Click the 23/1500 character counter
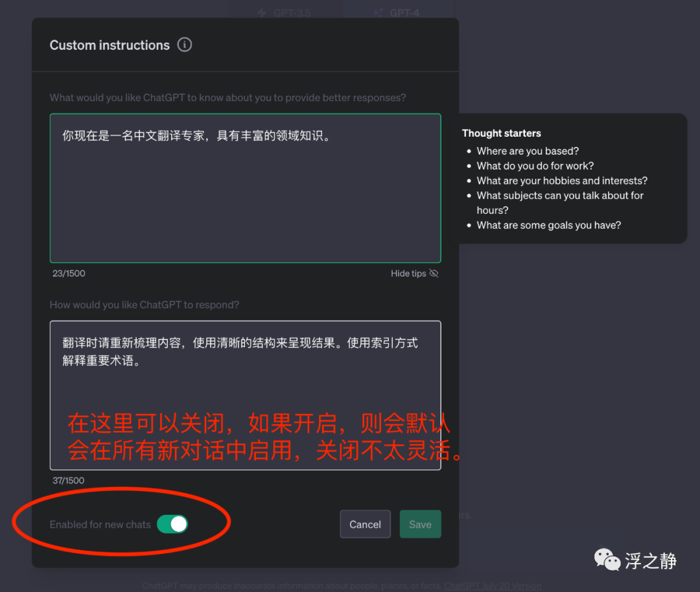 (x=69, y=273)
